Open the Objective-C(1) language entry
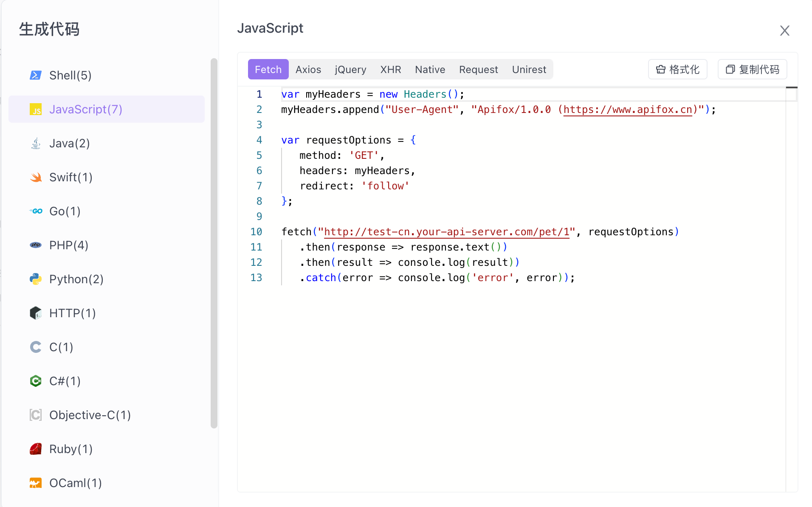 [x=90, y=415]
